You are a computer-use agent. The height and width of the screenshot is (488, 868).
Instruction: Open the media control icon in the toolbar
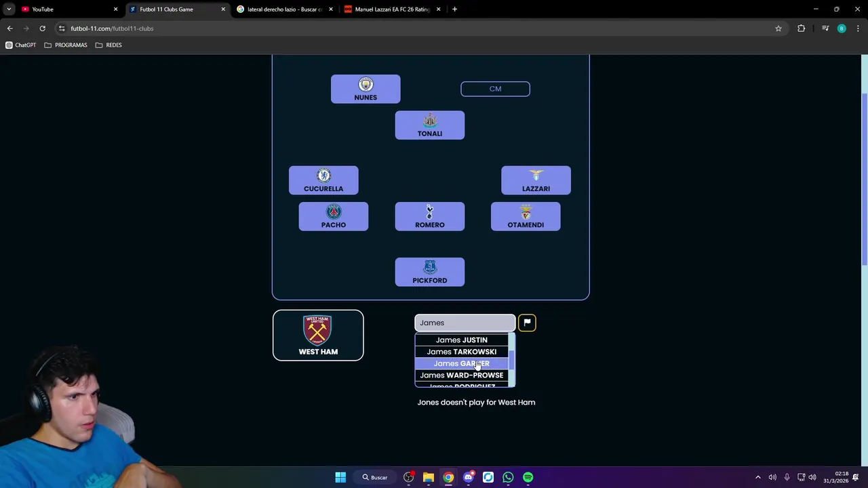(x=825, y=28)
